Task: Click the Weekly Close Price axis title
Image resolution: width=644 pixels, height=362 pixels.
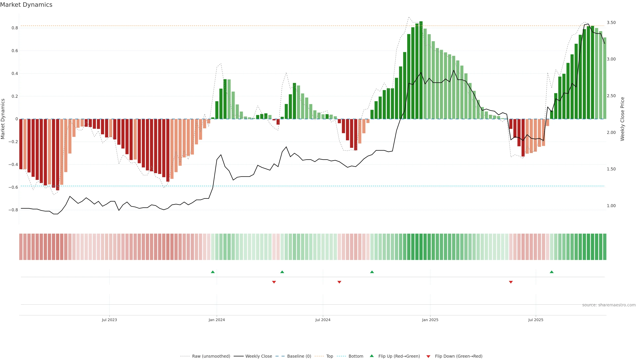Action: (622, 119)
